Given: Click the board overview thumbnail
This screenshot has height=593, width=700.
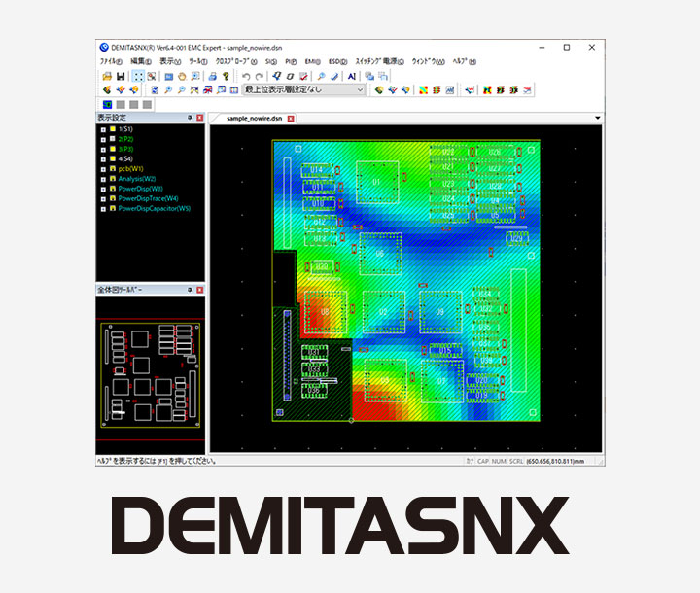Looking at the screenshot, I should click(x=151, y=375).
